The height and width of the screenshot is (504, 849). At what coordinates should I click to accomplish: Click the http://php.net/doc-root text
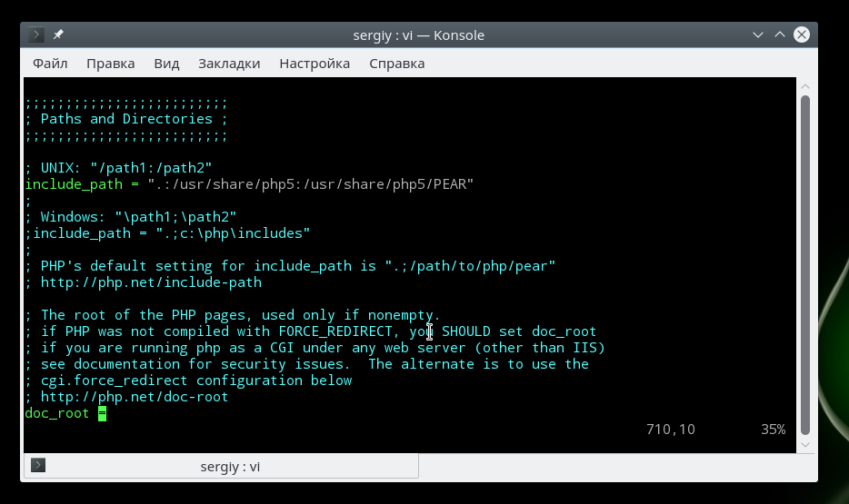coord(135,397)
